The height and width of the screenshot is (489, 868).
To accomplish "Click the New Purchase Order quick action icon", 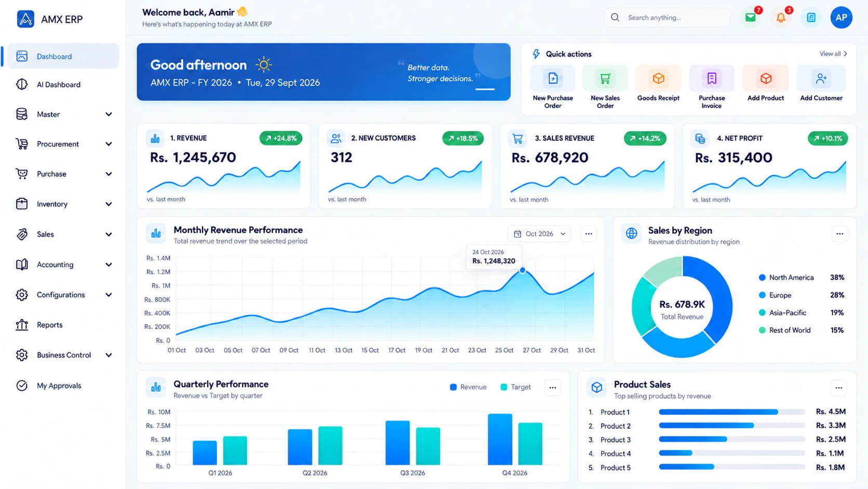I will (x=553, y=78).
